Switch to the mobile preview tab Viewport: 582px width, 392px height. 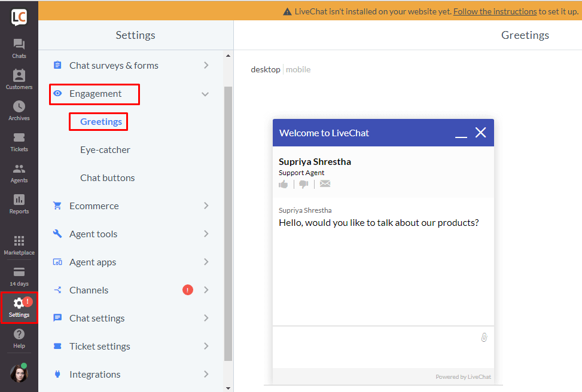pos(298,70)
